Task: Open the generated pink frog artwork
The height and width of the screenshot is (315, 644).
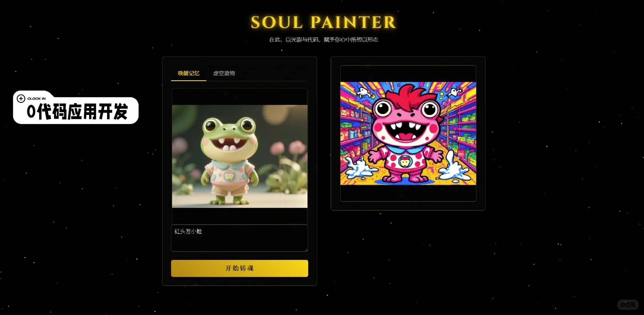Action: (x=408, y=133)
